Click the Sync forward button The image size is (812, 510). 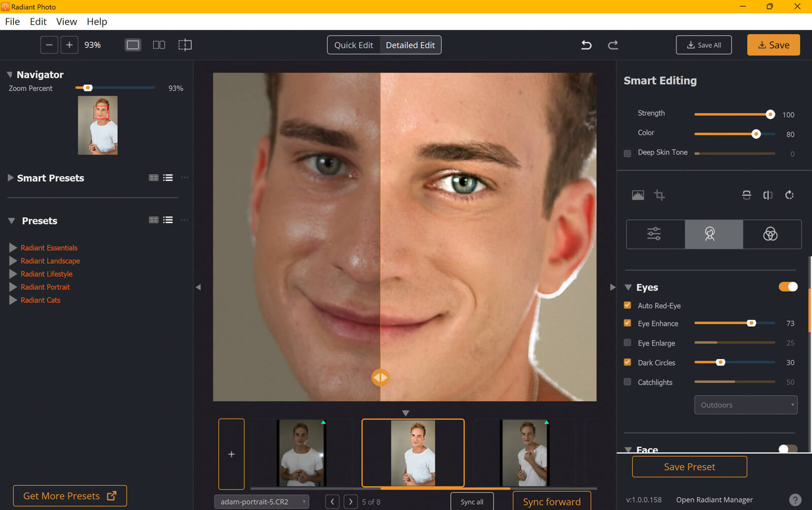coord(552,501)
